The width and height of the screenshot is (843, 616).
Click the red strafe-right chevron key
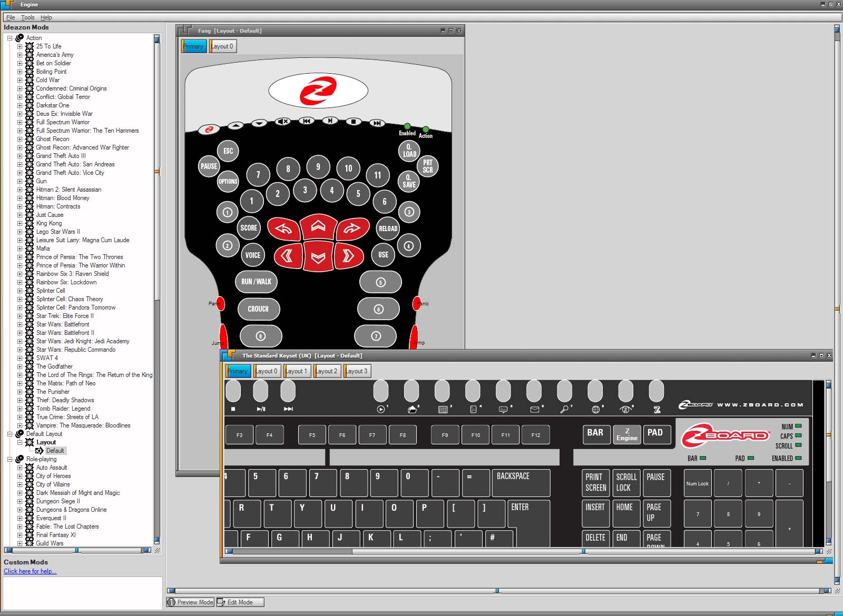point(348,256)
